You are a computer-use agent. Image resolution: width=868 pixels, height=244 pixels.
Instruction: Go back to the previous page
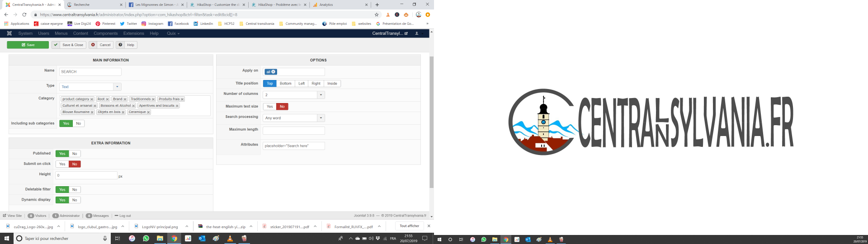coord(6,14)
